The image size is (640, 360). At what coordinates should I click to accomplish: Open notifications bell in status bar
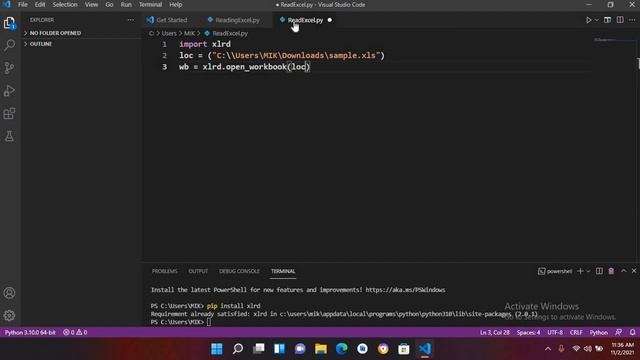click(x=632, y=332)
